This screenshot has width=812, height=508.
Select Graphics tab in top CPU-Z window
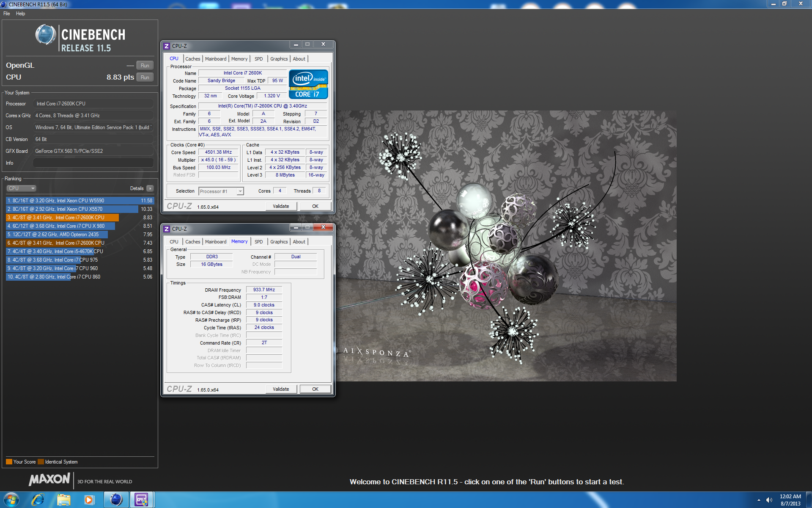click(x=279, y=59)
